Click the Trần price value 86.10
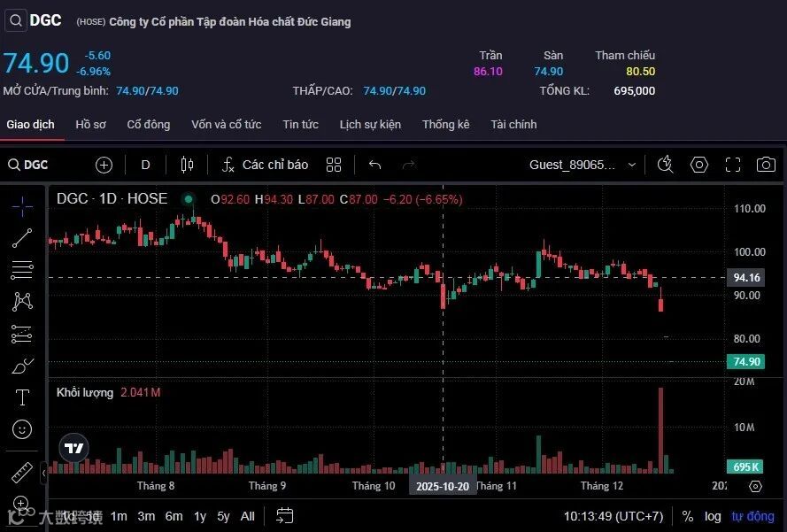The width and height of the screenshot is (787, 532). [488, 72]
